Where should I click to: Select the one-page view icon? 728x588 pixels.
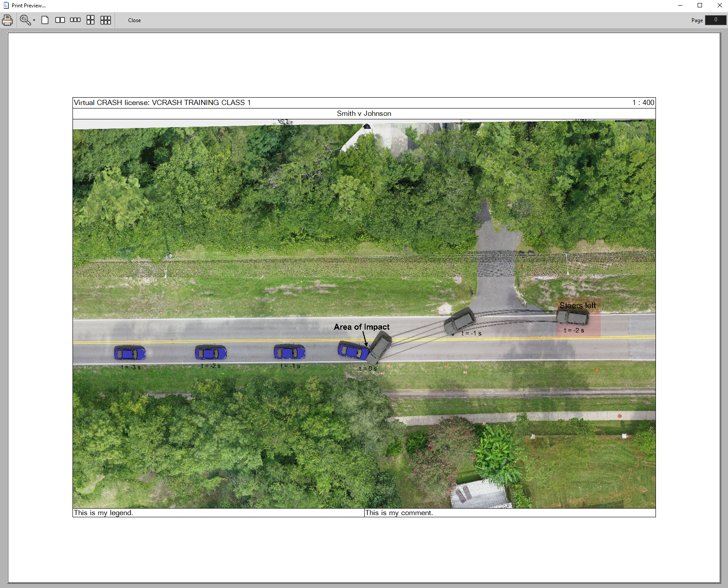pyautogui.click(x=45, y=20)
